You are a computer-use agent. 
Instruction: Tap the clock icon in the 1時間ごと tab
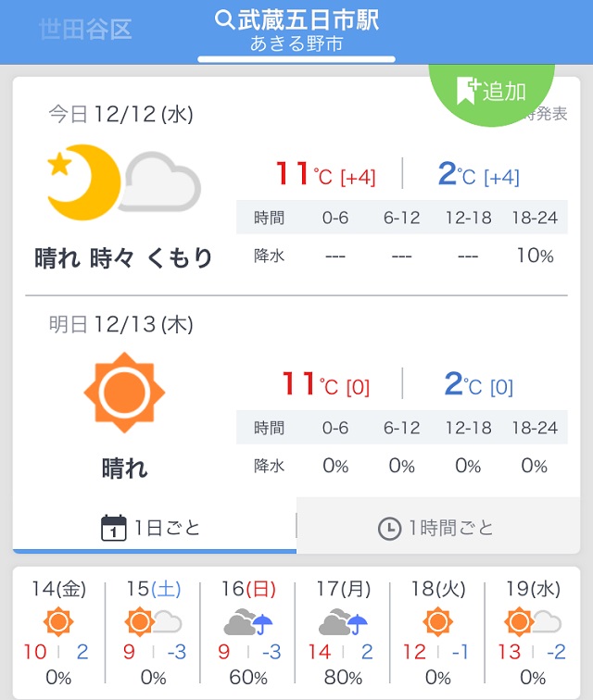coord(389,528)
